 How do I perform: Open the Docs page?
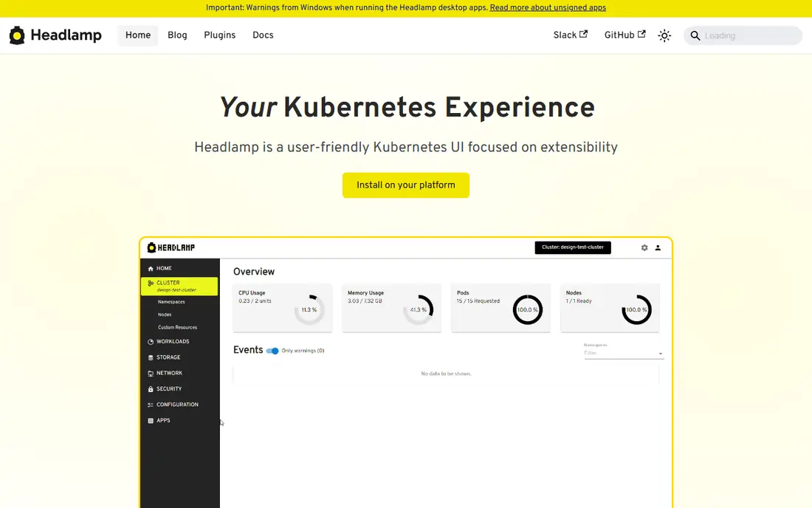[263, 35]
